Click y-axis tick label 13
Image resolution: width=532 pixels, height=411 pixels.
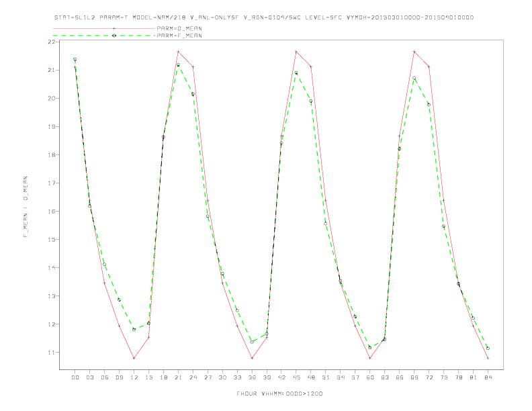pos(52,295)
